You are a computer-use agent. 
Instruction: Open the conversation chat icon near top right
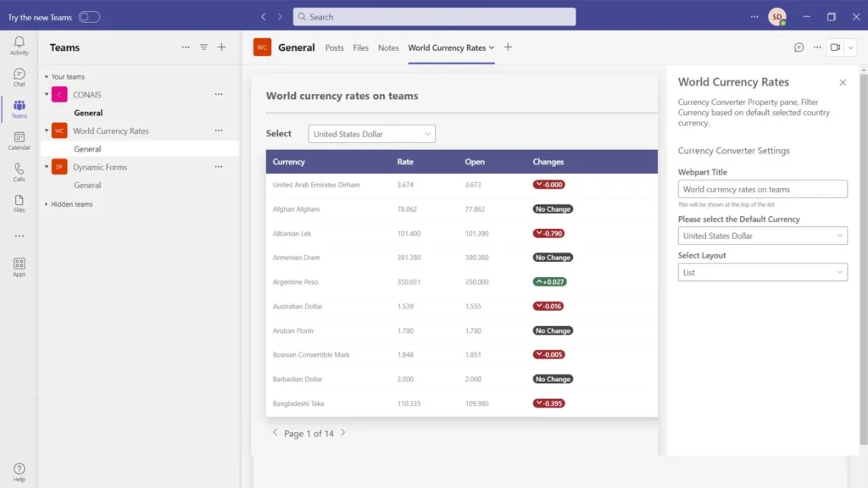[x=798, y=48]
